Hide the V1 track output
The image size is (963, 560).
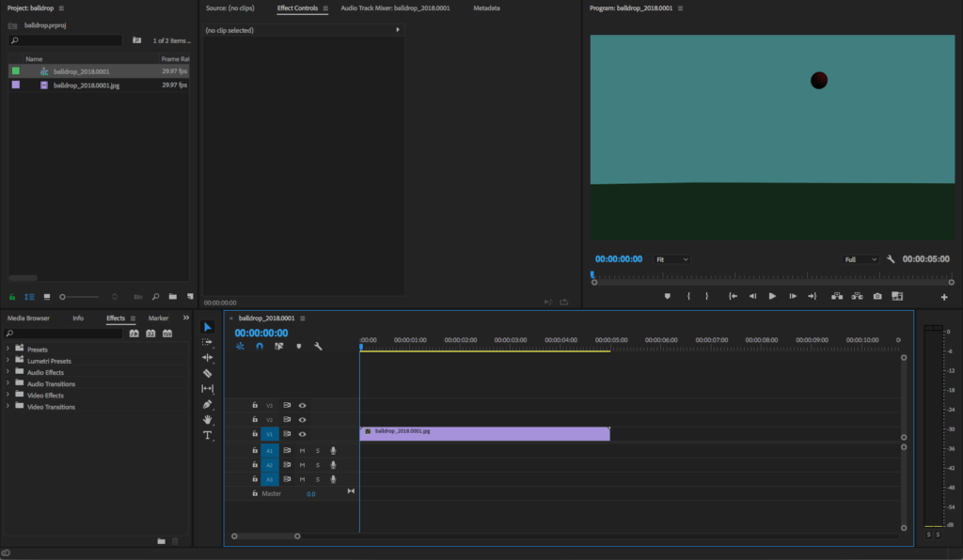click(x=303, y=434)
